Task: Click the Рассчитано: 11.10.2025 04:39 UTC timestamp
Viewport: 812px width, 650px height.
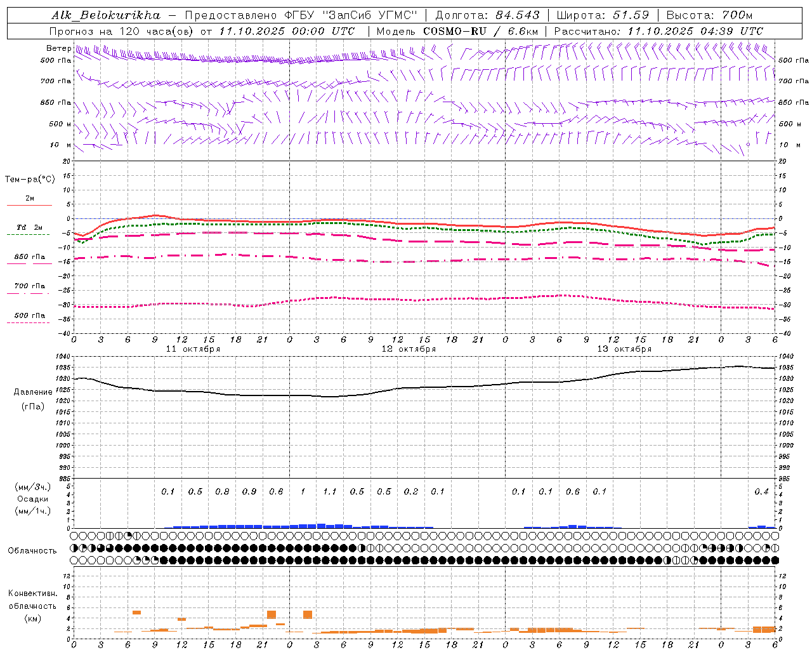Action: click(658, 31)
